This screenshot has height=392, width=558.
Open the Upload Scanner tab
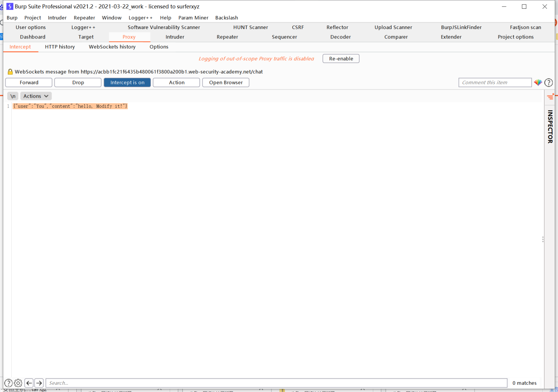[x=393, y=27]
